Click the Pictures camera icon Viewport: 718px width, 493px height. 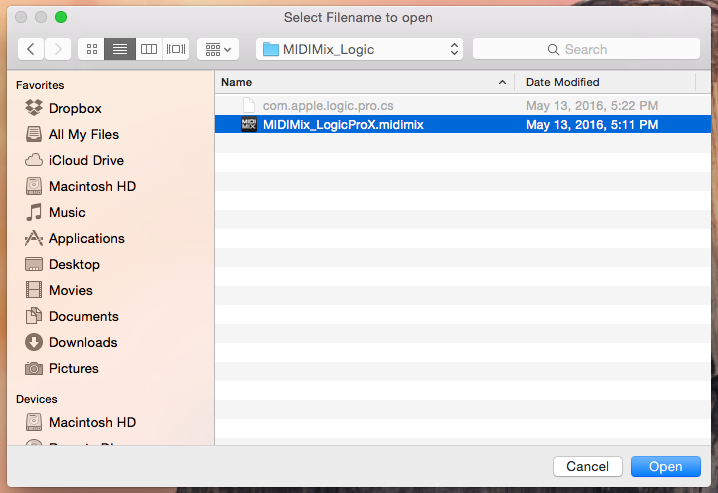[34, 368]
